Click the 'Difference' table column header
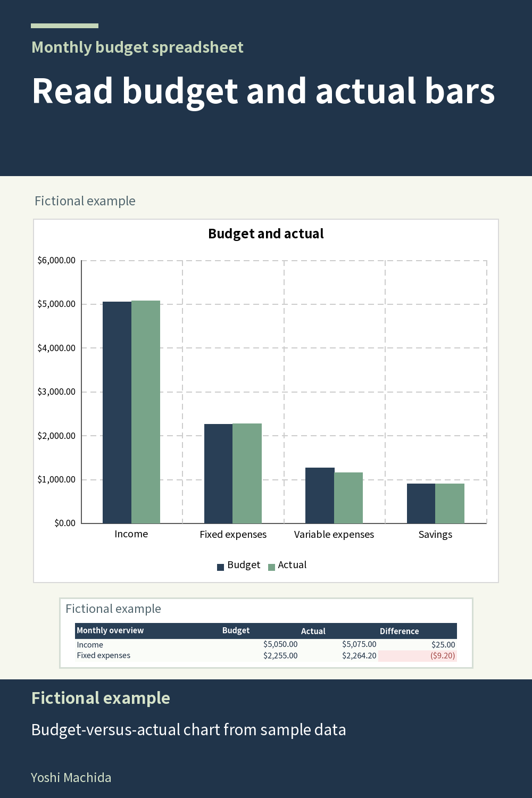The image size is (532, 798). pos(400,631)
